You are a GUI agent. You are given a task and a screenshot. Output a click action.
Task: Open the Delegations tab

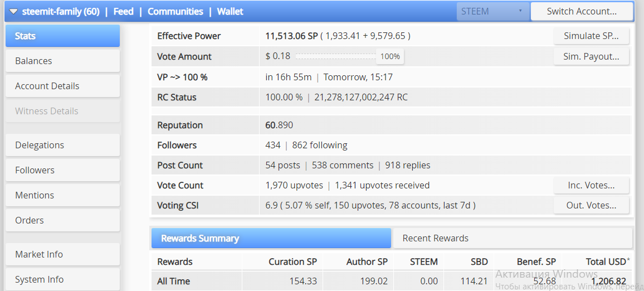pyautogui.click(x=62, y=145)
